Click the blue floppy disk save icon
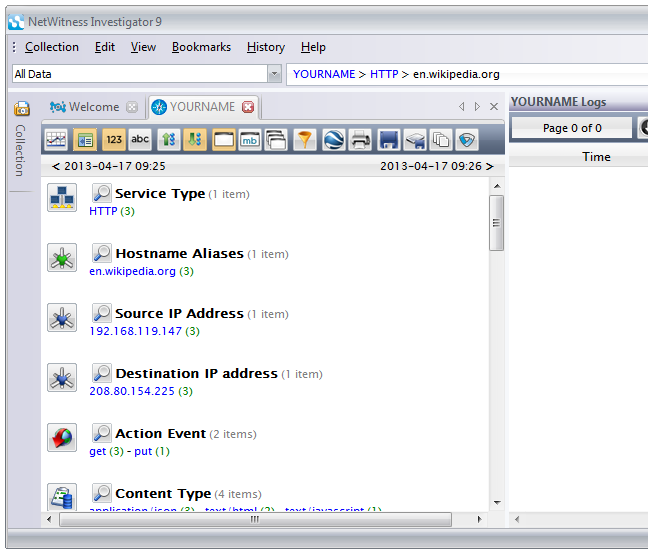The height and width of the screenshot is (554, 648). 388,139
